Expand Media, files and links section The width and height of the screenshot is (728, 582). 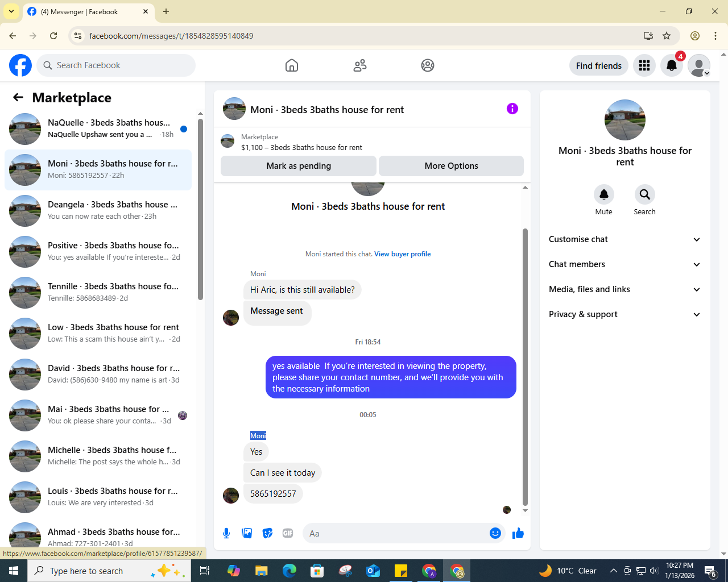(x=624, y=289)
